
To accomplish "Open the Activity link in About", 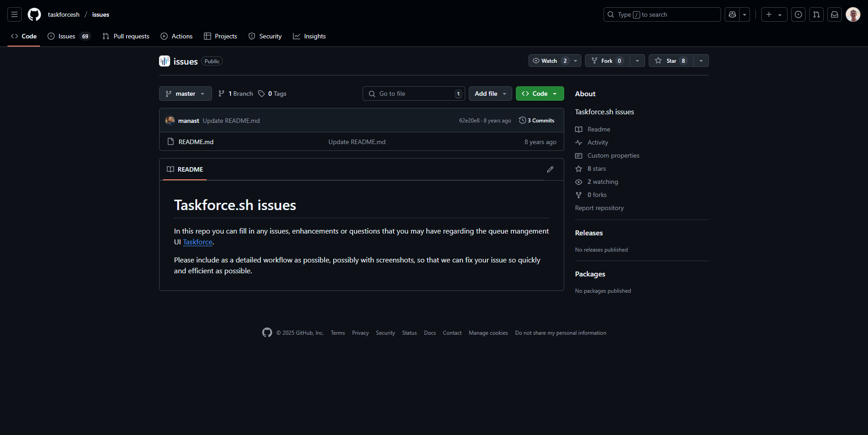I will [x=598, y=142].
